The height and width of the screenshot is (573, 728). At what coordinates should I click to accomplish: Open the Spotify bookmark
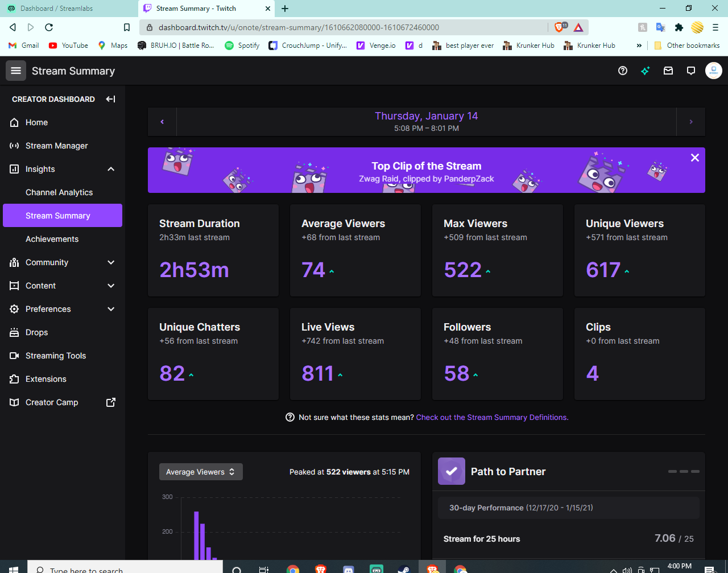tap(242, 46)
